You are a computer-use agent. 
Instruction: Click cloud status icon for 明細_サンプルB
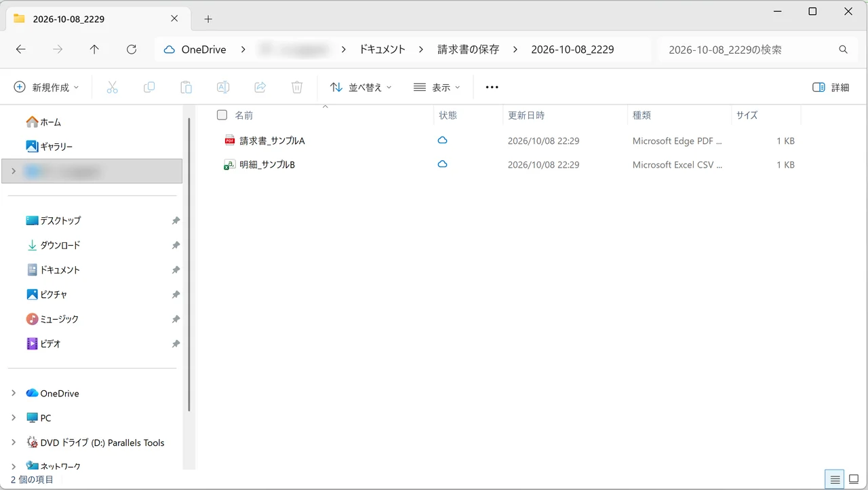pyautogui.click(x=442, y=164)
